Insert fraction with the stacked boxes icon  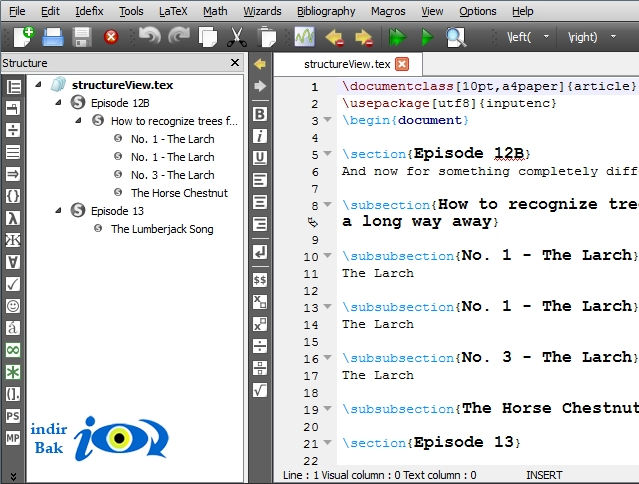click(x=260, y=368)
